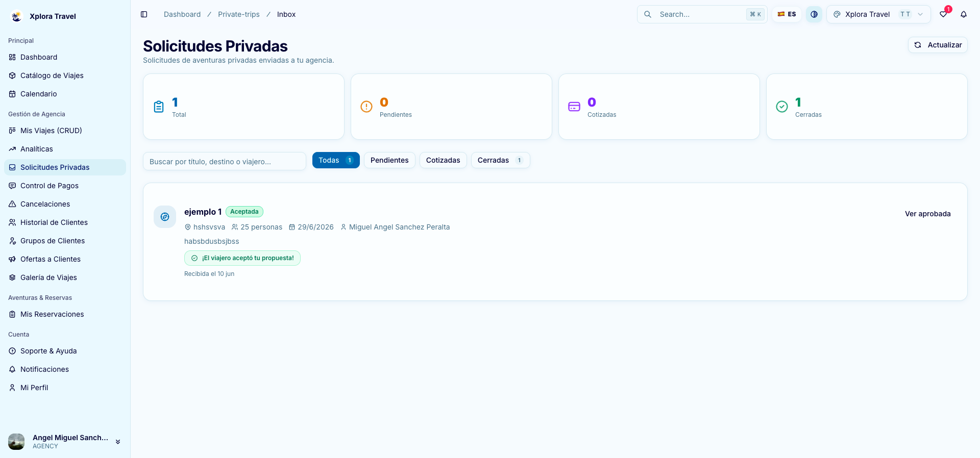Select the Pendientes filter tab
Image resolution: width=980 pixels, height=458 pixels.
coord(389,160)
